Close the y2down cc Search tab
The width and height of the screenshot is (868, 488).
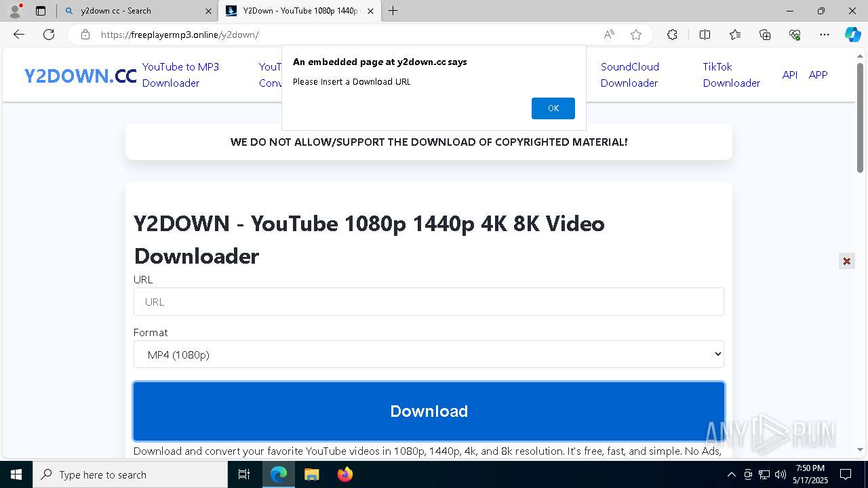[208, 11]
